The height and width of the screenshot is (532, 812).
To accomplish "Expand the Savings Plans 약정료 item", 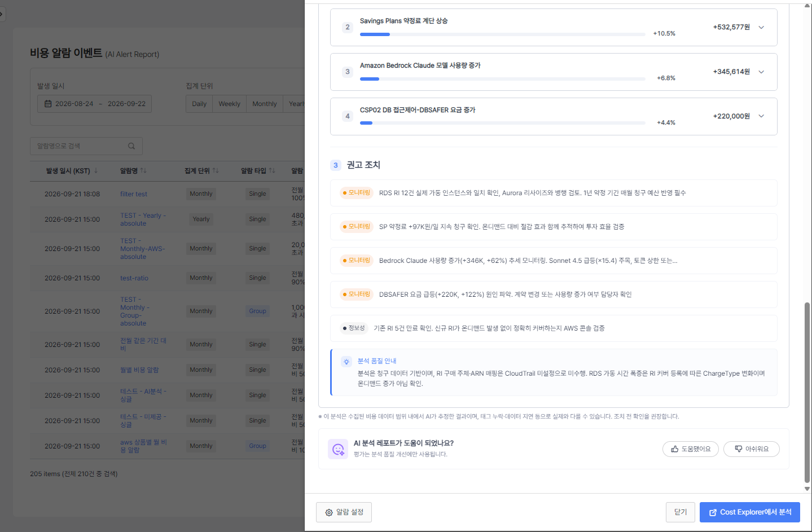I will [x=761, y=27].
